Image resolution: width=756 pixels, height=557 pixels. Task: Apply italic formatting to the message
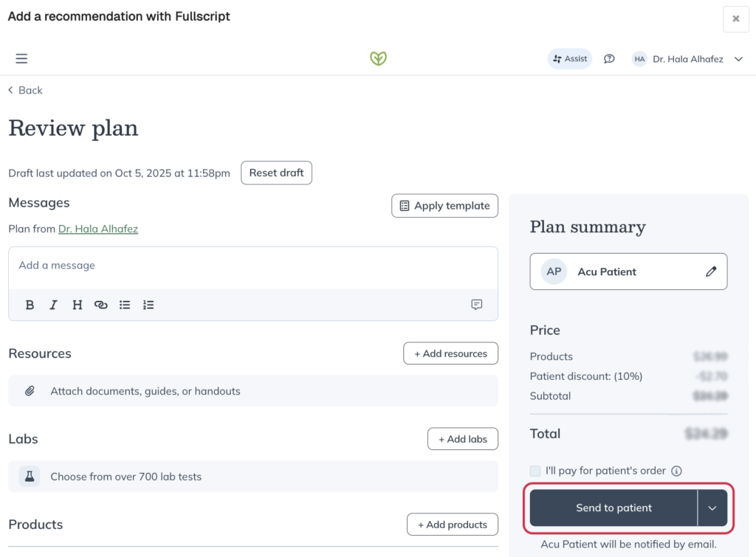53,305
